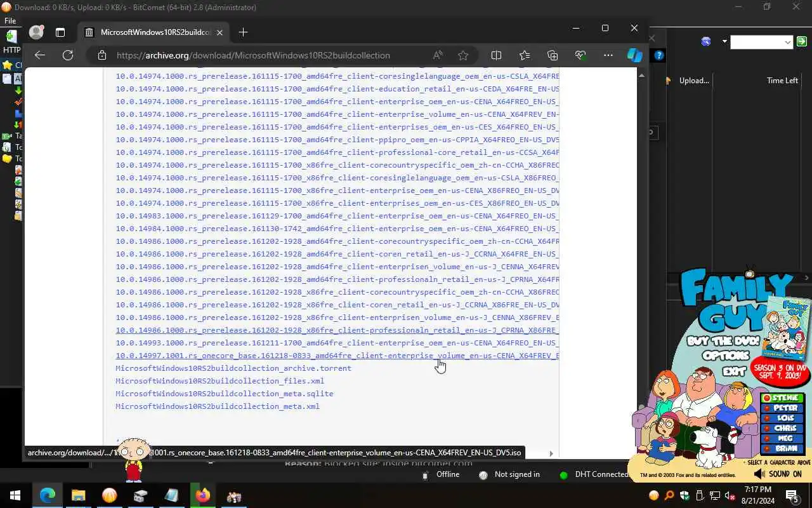Open MicrosoftWindows10RS2buildcollection_meta.xml link
Screen dimensions: 812x508
pos(217,406)
